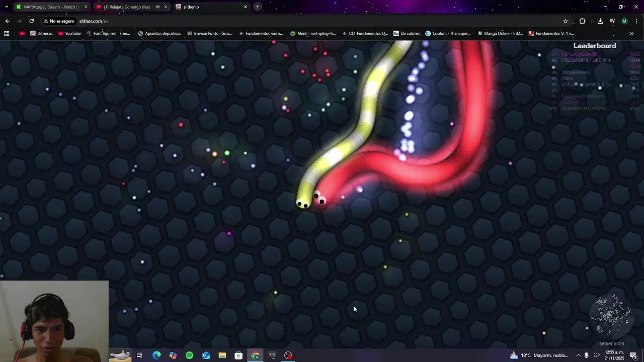Open the dolphin search icon on taskbar
Screen dimensions: 644x362
click(x=120, y=355)
